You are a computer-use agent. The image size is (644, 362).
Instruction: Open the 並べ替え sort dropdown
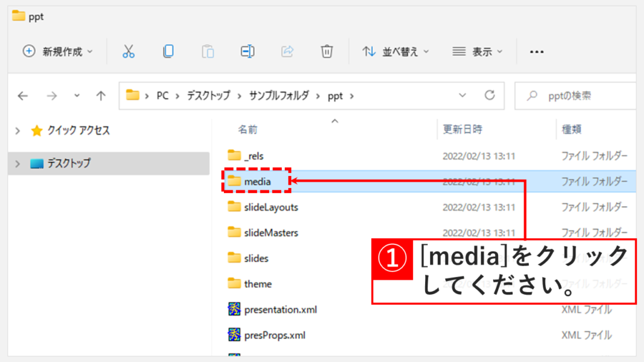pos(396,52)
